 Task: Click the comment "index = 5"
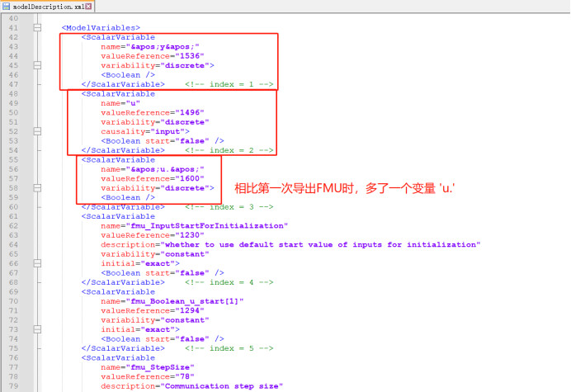click(x=229, y=348)
